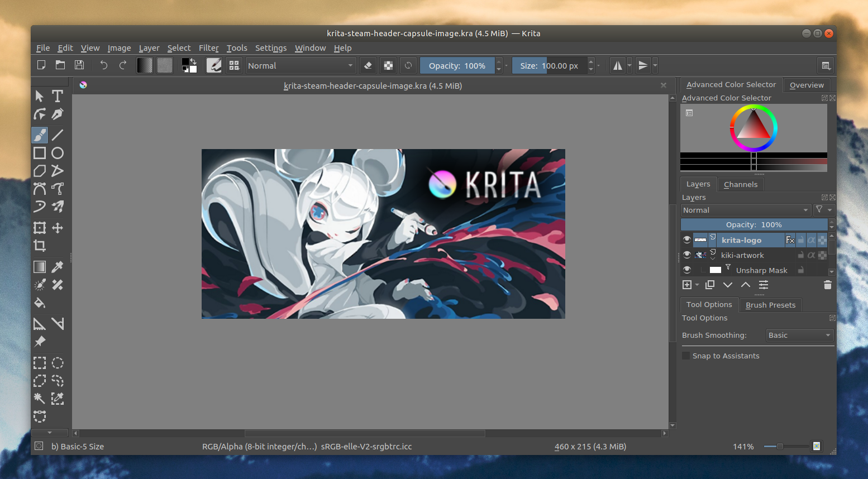Select the Gradient tool
The height and width of the screenshot is (479, 868).
[40, 267]
